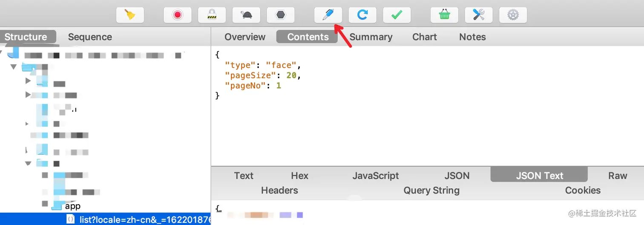
Task: Open settings with the gear icon
Action: click(x=513, y=15)
